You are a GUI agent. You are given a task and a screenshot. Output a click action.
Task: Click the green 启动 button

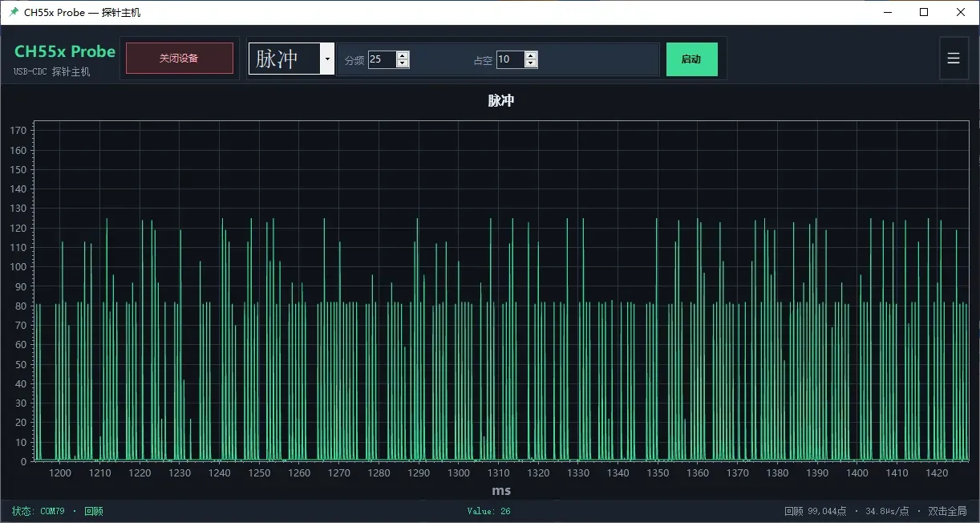pos(692,59)
